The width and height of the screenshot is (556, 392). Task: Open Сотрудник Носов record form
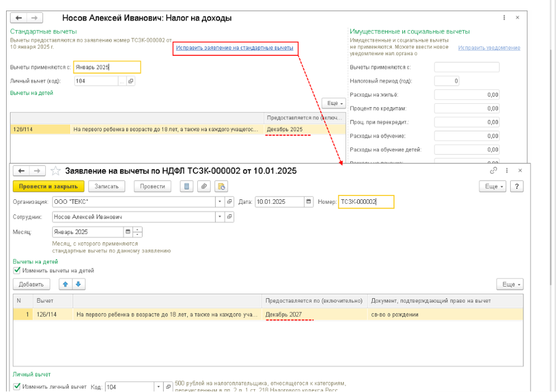click(229, 217)
